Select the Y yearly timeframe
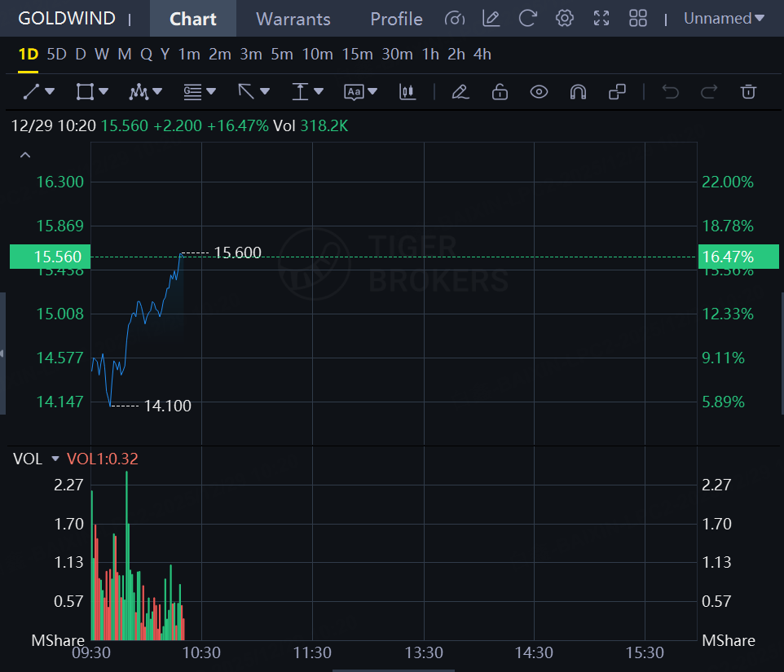This screenshot has height=672, width=784. pos(165,54)
